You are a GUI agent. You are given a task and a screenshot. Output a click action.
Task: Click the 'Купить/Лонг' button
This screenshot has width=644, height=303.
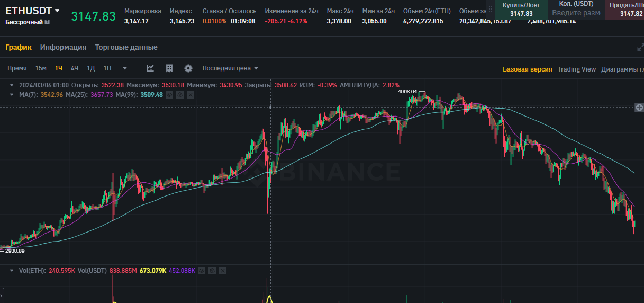pyautogui.click(x=521, y=9)
